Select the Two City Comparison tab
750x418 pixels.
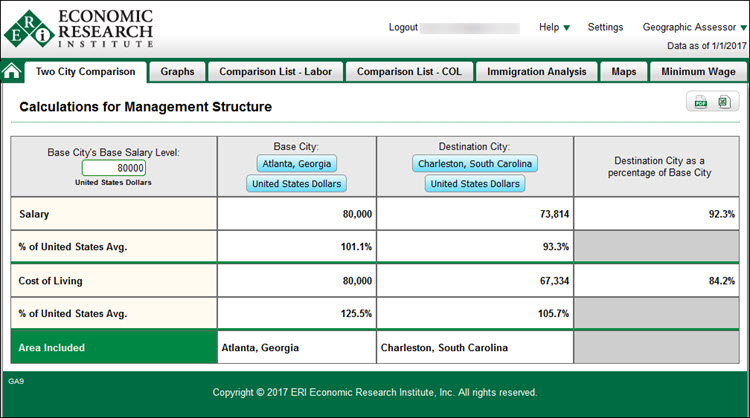[x=85, y=72]
